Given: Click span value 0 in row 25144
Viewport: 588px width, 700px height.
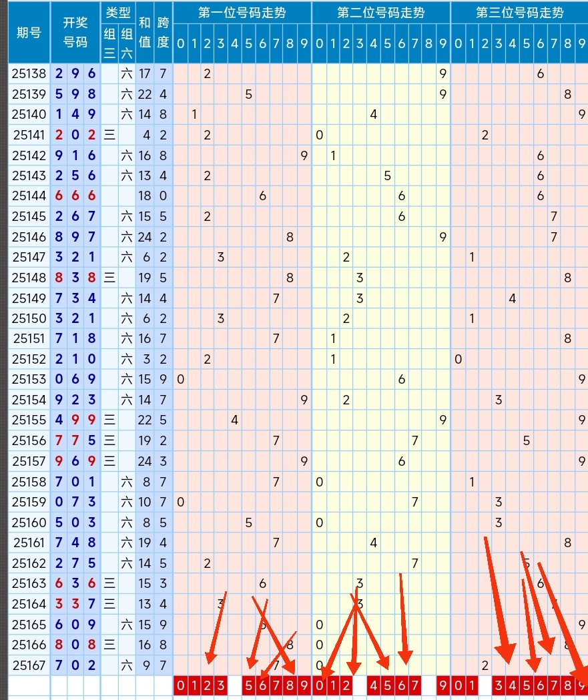Looking at the screenshot, I should (x=163, y=196).
